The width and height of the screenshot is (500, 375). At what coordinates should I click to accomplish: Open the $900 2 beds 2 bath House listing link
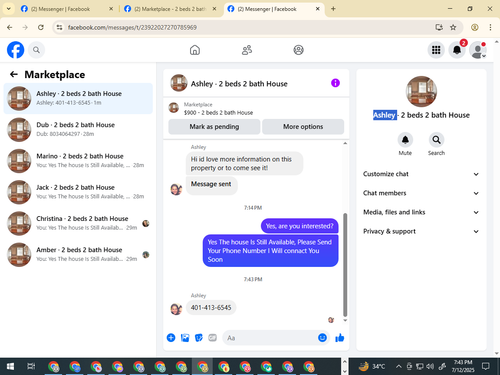[x=218, y=113]
